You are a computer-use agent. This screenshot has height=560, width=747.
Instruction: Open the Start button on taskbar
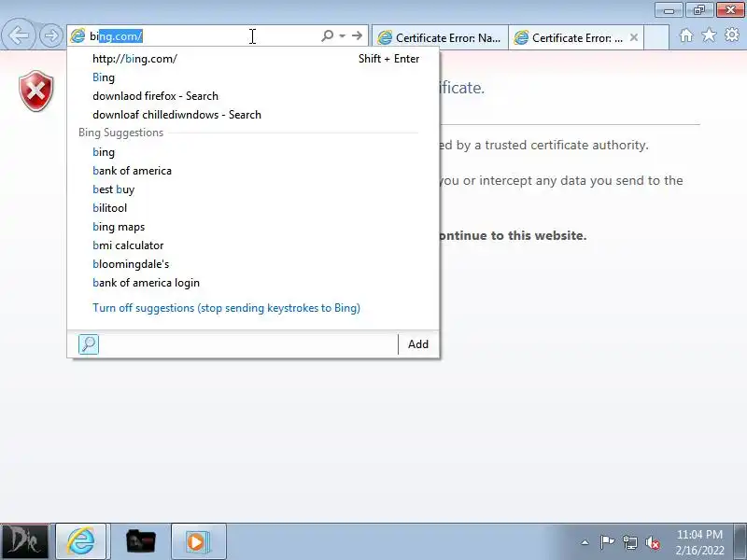[24, 541]
